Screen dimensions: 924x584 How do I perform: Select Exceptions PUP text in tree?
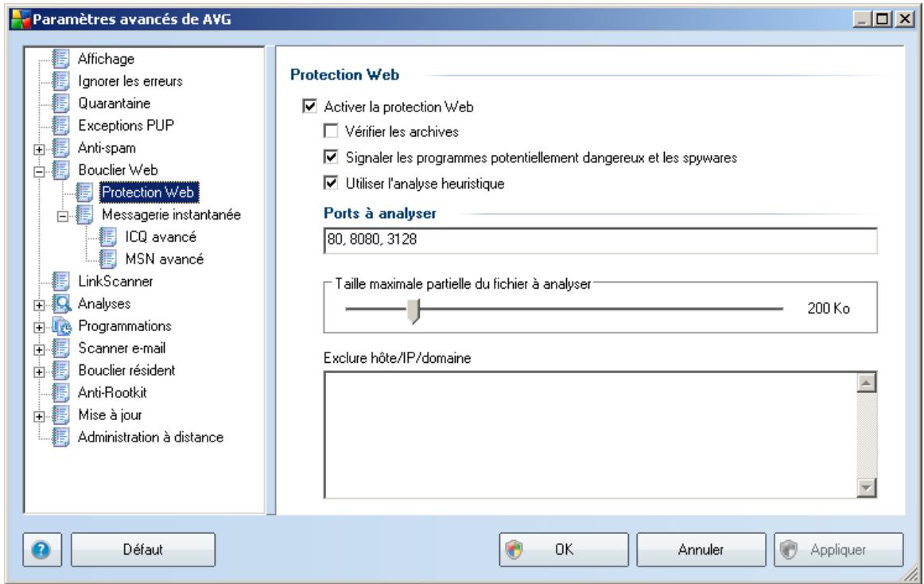tap(126, 125)
